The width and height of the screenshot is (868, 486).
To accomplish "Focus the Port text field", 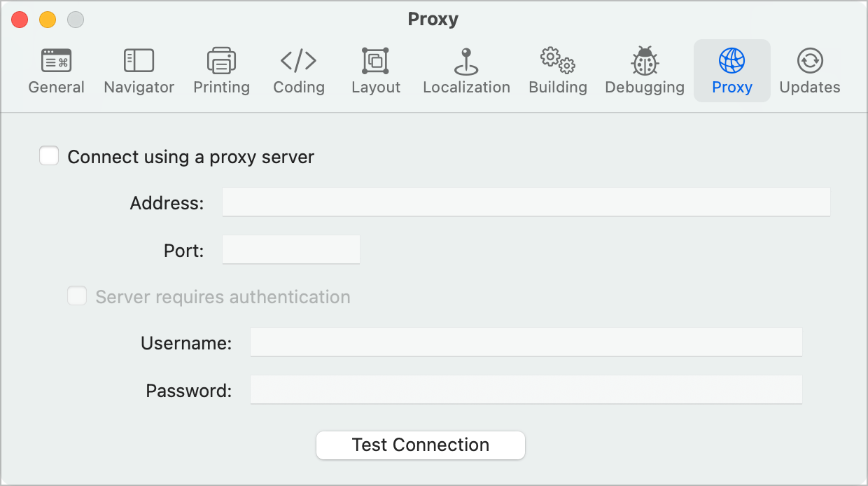I will 290,250.
